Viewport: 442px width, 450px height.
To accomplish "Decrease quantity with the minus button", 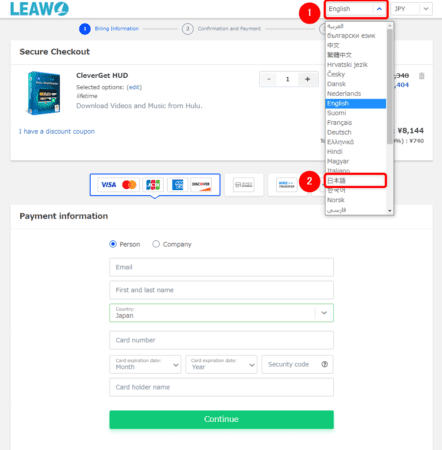I will pos(269,79).
